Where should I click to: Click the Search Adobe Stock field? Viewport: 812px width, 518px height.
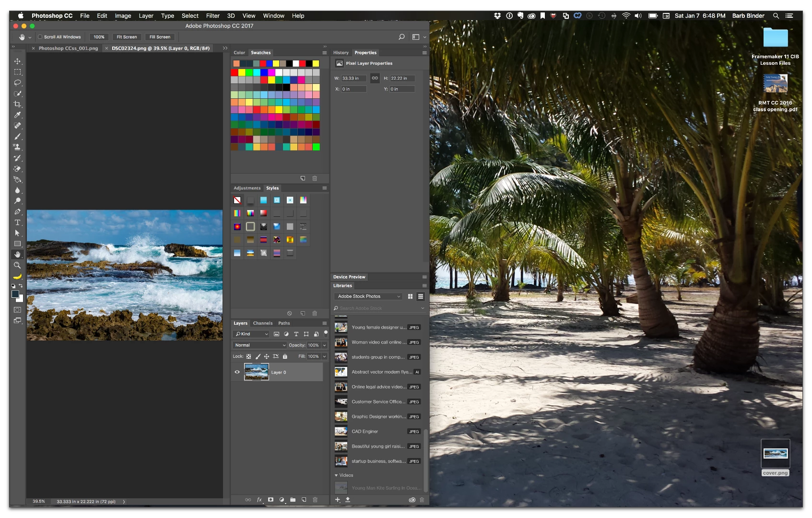tap(379, 308)
